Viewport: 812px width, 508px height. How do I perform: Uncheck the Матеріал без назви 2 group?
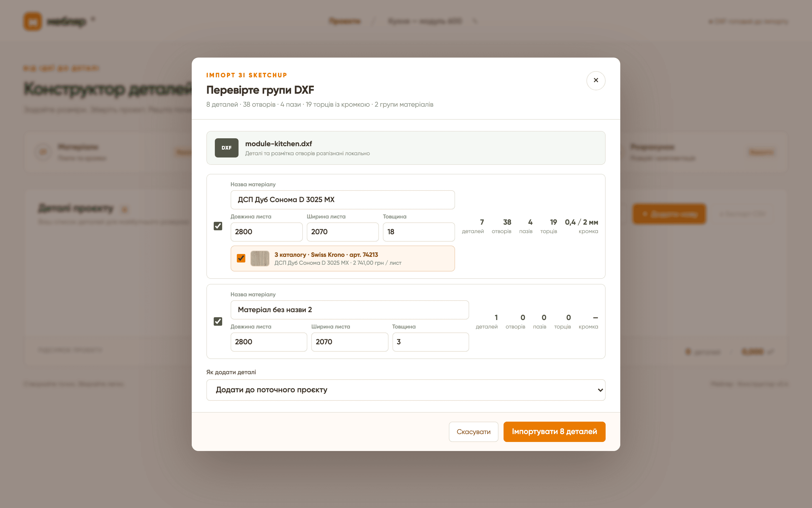pyautogui.click(x=218, y=321)
